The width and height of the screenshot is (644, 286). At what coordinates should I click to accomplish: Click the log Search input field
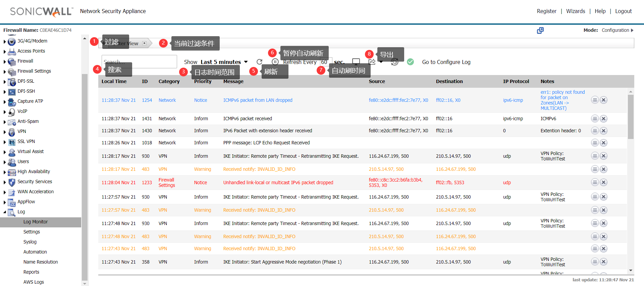(139, 62)
